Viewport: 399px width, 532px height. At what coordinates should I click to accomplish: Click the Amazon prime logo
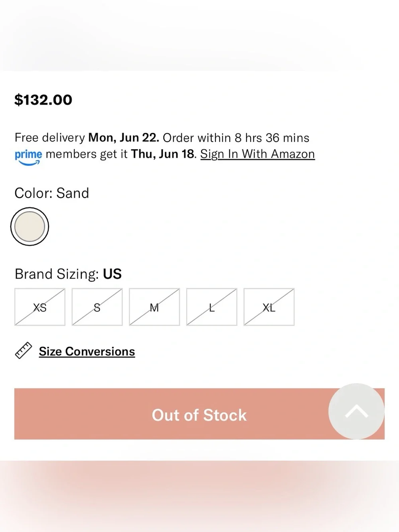click(x=28, y=156)
